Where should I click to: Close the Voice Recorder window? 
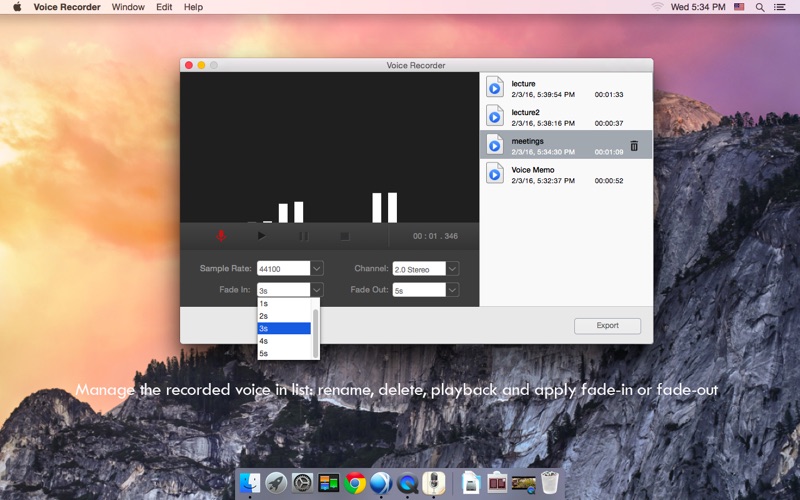pos(189,65)
